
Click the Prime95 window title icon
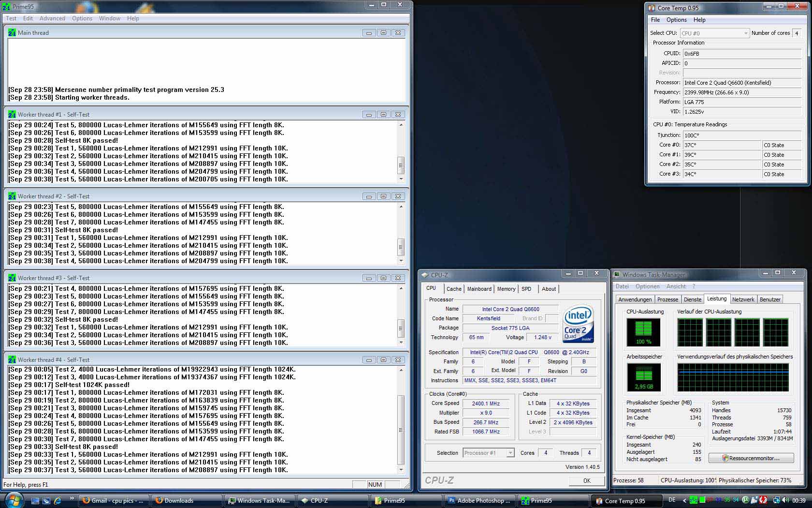[x=6, y=6]
